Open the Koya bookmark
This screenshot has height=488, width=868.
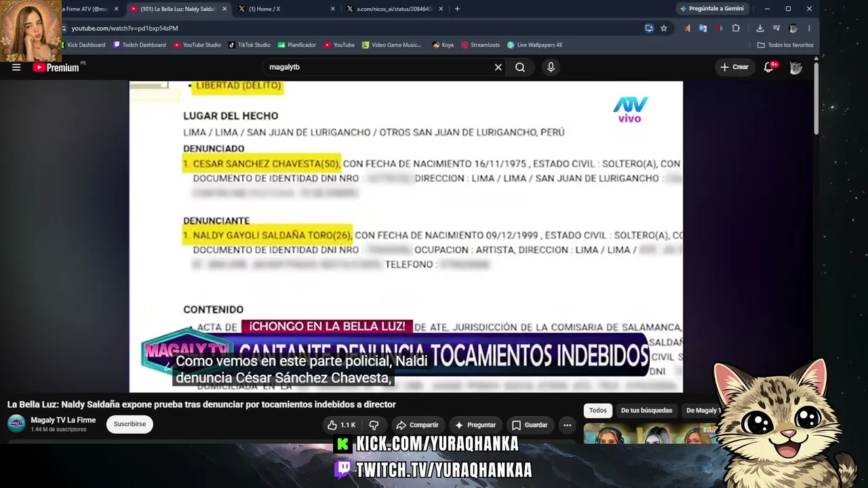click(x=443, y=45)
